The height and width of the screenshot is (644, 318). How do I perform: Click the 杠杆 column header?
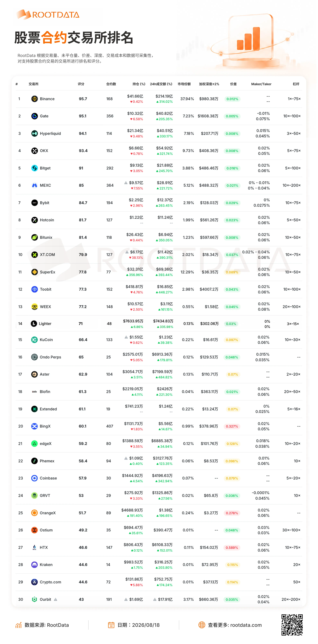[x=296, y=84]
